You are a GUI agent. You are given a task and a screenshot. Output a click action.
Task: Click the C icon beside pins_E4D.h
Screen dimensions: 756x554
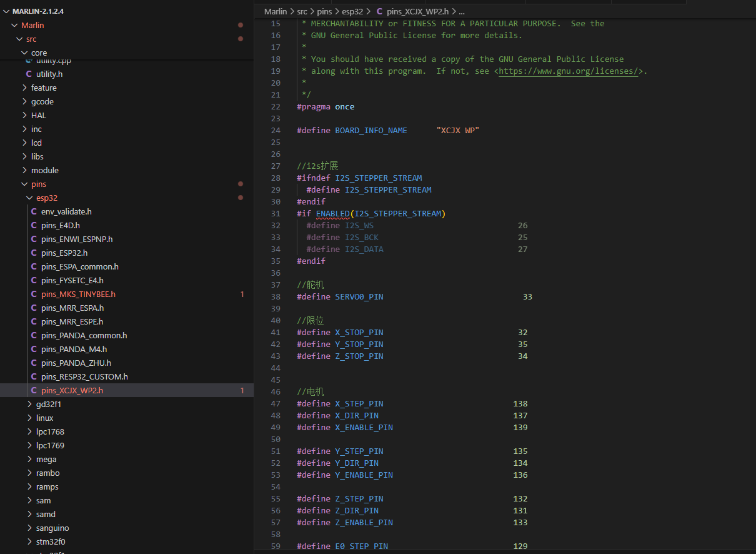[34, 225]
